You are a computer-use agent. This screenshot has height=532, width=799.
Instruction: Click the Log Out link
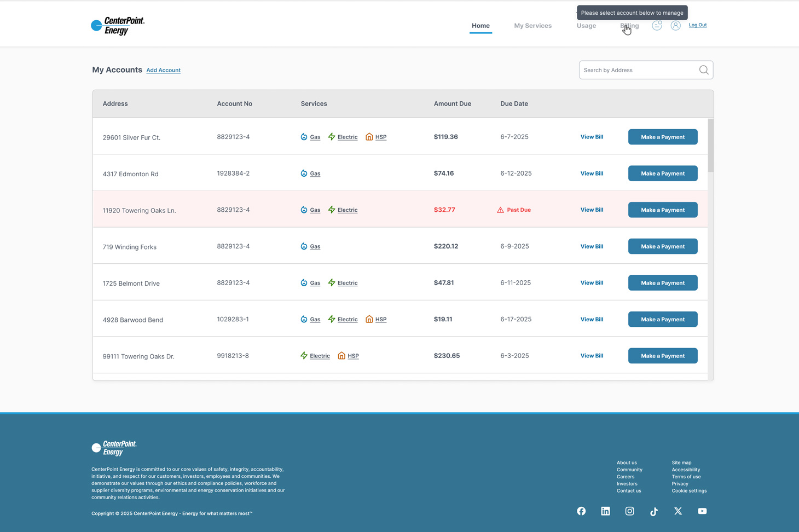point(697,25)
